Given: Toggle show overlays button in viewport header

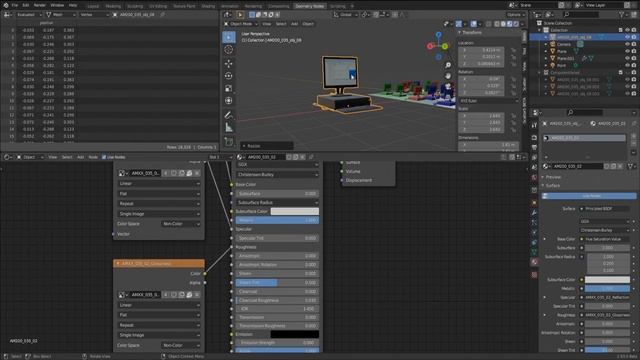Looking at the screenshot, I should [x=474, y=24].
